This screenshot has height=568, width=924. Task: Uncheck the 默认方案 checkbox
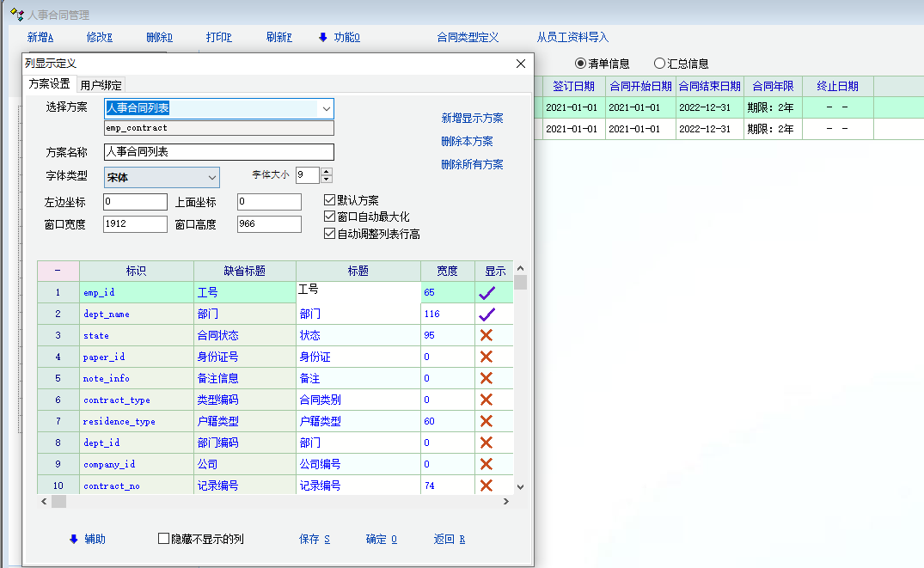330,200
